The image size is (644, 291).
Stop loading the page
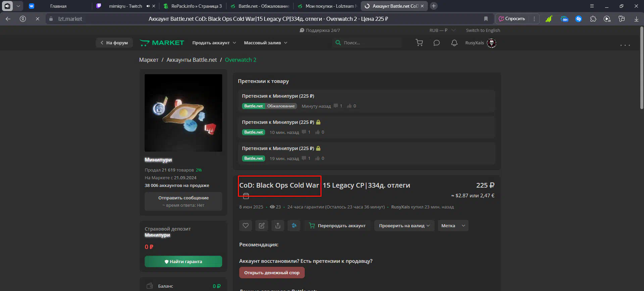(38, 19)
